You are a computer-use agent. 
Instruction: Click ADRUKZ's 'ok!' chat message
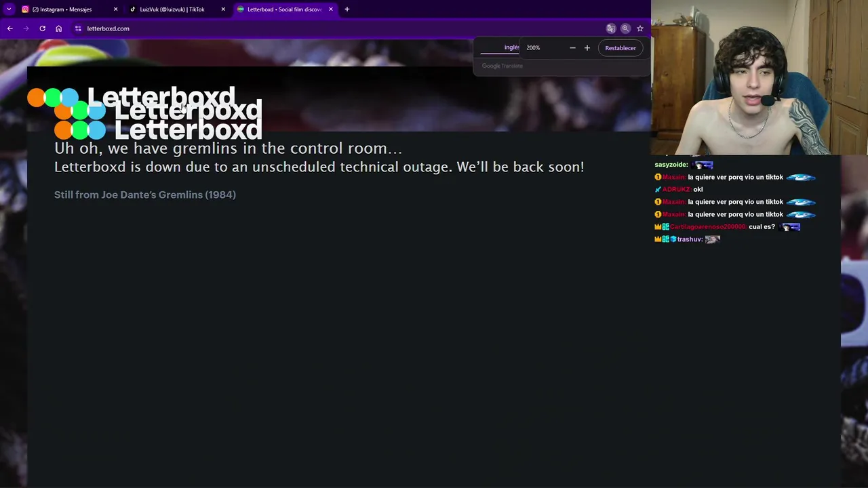point(679,190)
